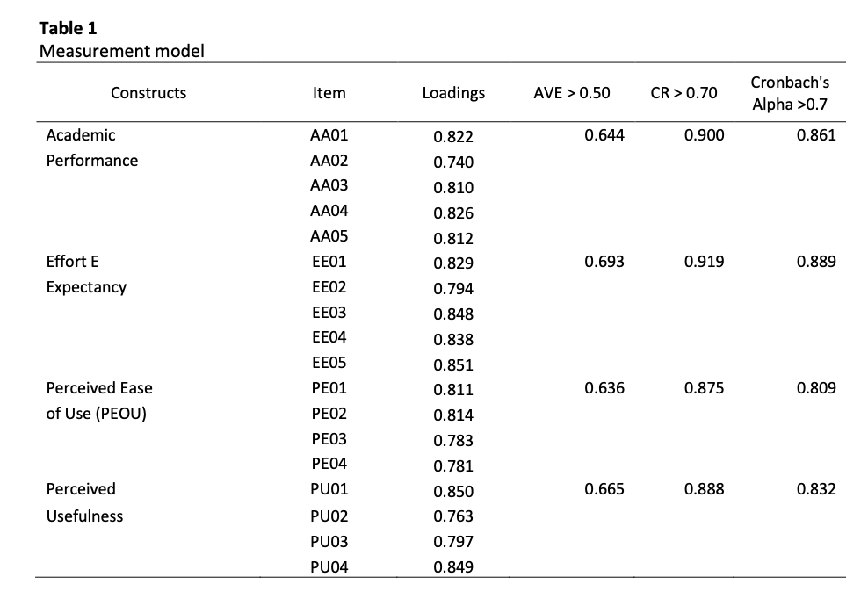868x606 pixels.
Task: Select item code EE05
Action: (x=329, y=364)
